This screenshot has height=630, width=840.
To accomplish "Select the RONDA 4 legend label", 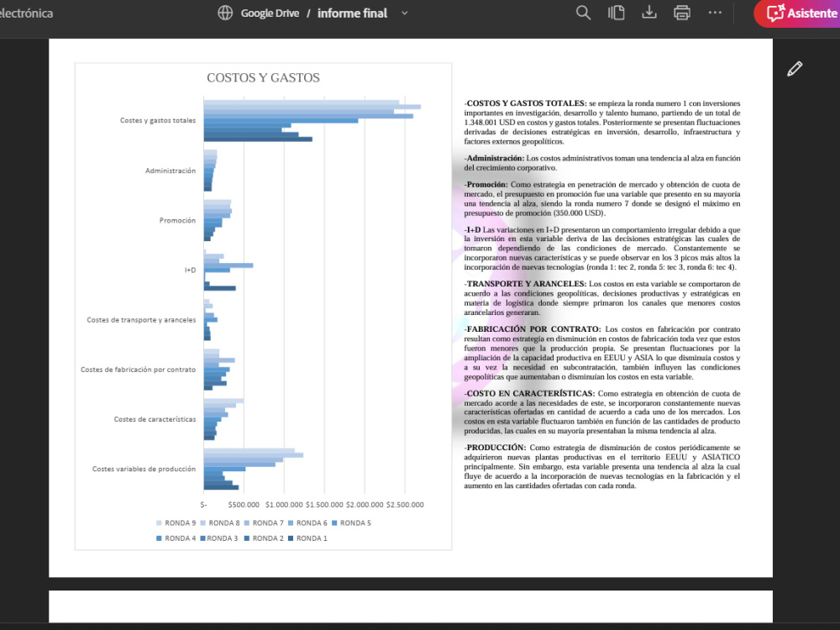I will [x=180, y=538].
